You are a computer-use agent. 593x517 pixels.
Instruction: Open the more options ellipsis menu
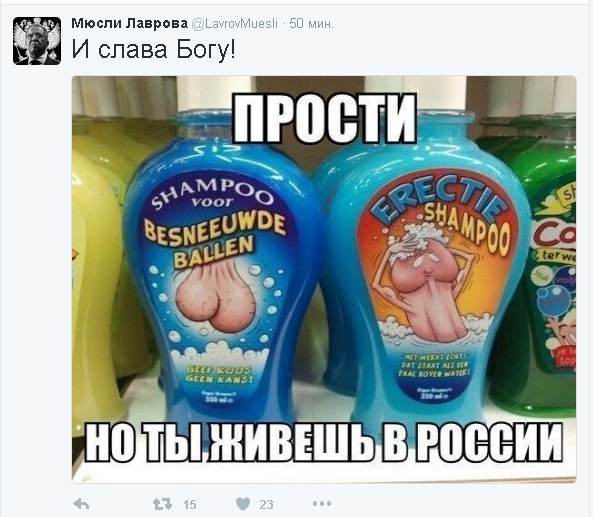322,503
